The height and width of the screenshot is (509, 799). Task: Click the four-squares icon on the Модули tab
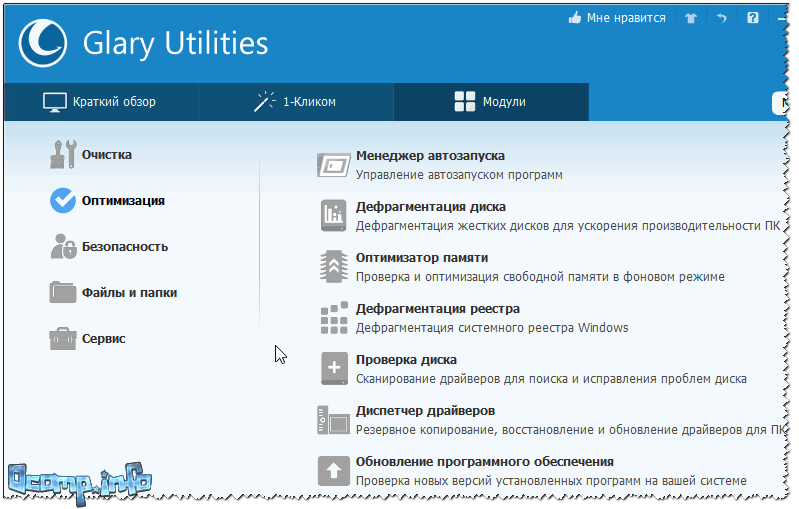(x=465, y=101)
